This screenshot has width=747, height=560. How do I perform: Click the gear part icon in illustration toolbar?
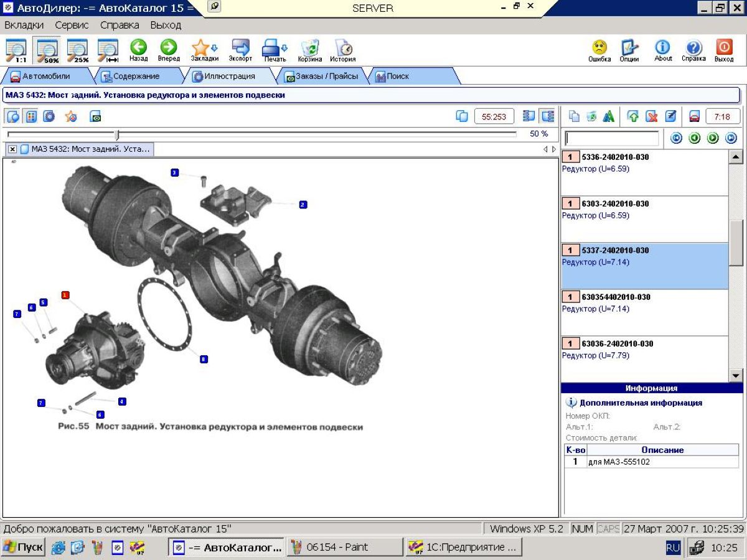pos(49,116)
